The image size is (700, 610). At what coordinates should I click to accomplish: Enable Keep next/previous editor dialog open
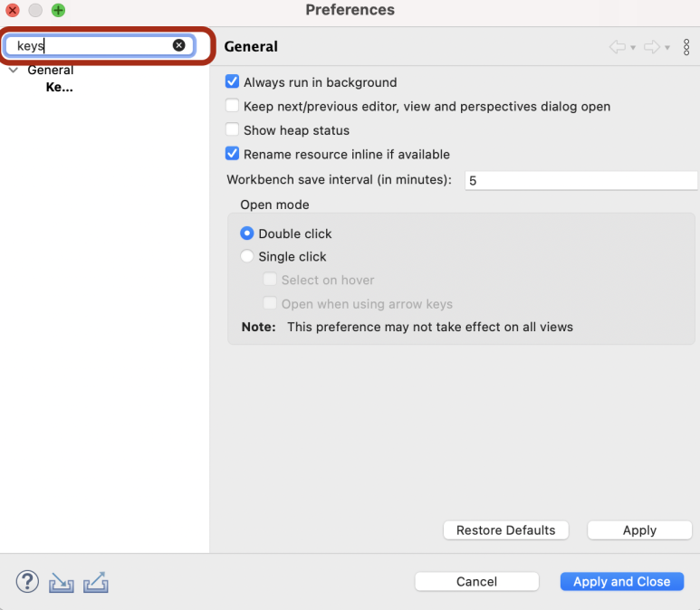tap(232, 106)
